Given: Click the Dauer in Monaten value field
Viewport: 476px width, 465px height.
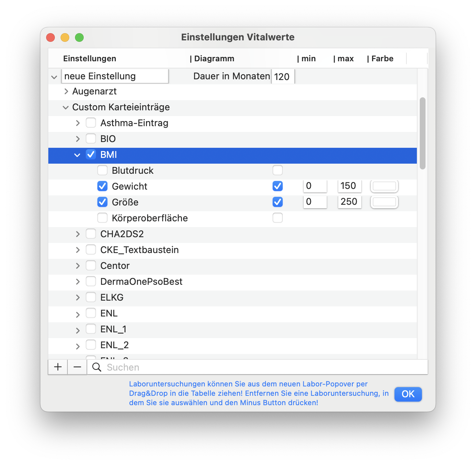Looking at the screenshot, I should click(283, 76).
